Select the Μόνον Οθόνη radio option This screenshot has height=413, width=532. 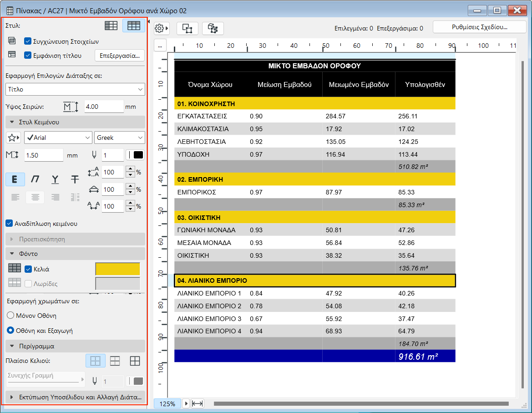coord(10,316)
